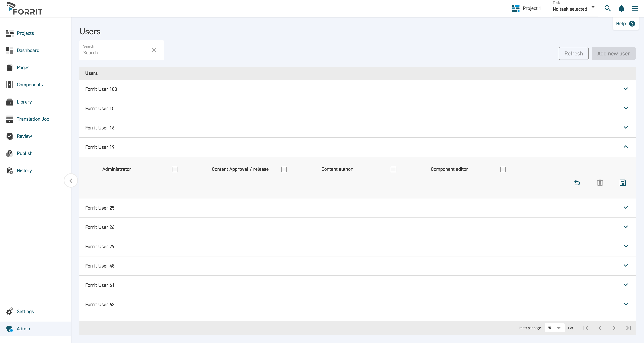644x343 pixels.
Task: Save Forrit User 19 permissions
Action: tap(623, 183)
